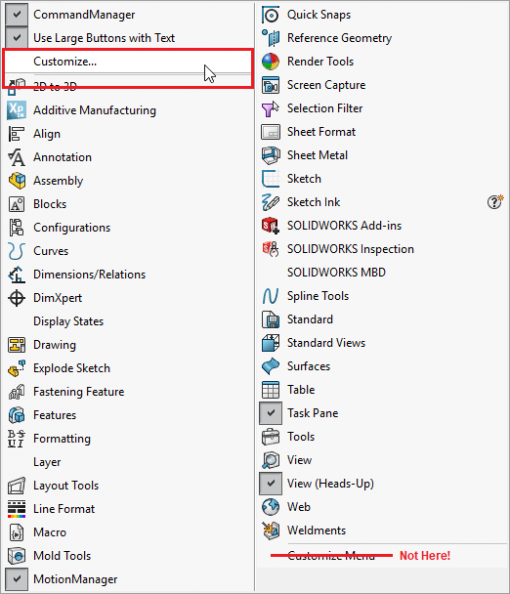Toggle Use Large Buttons with Text
The width and height of the screenshot is (510, 594).
[17, 38]
